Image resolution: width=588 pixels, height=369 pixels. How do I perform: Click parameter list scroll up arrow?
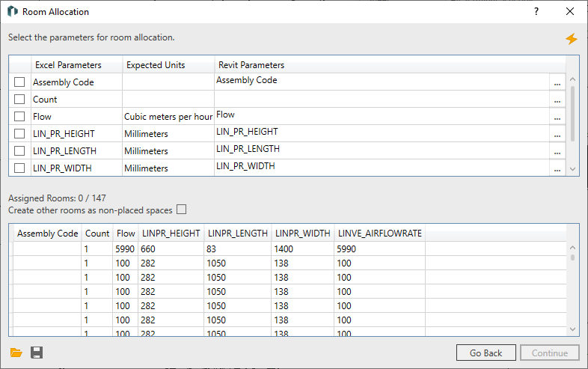click(x=572, y=79)
